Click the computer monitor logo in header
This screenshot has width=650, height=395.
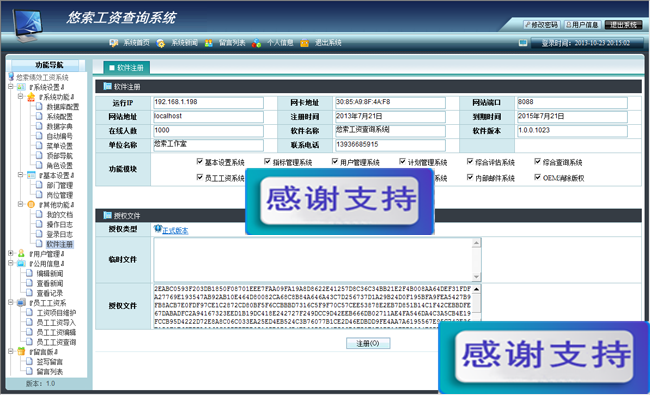point(27,25)
